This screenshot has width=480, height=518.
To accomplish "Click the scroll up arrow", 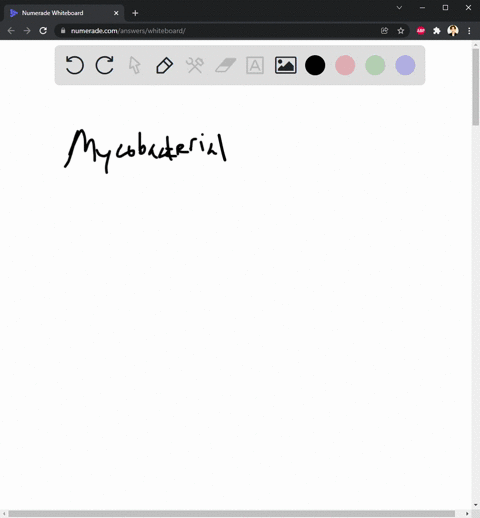I will (x=476, y=45).
